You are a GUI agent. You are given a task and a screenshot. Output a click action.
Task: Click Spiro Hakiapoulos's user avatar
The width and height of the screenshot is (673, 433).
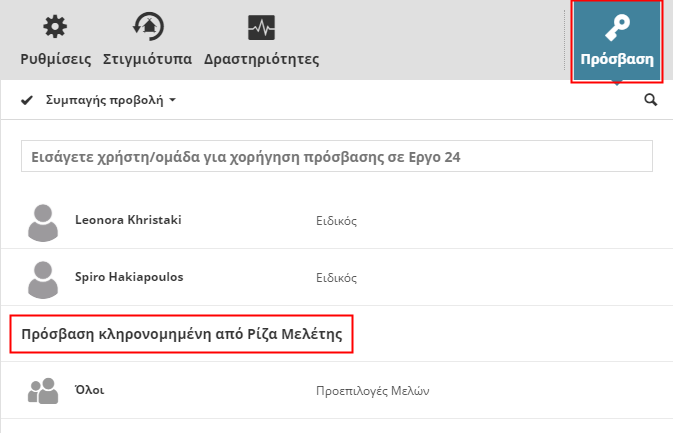click(43, 278)
